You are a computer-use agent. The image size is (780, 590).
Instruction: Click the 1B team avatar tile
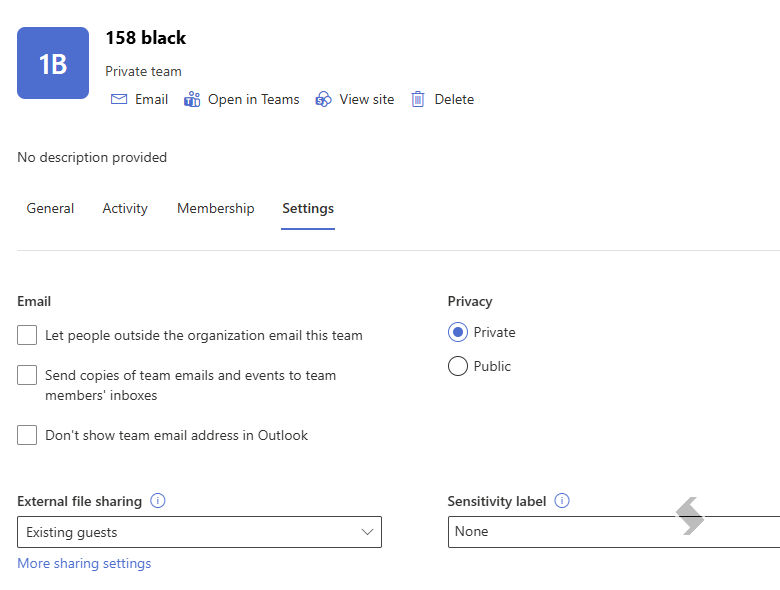click(53, 63)
